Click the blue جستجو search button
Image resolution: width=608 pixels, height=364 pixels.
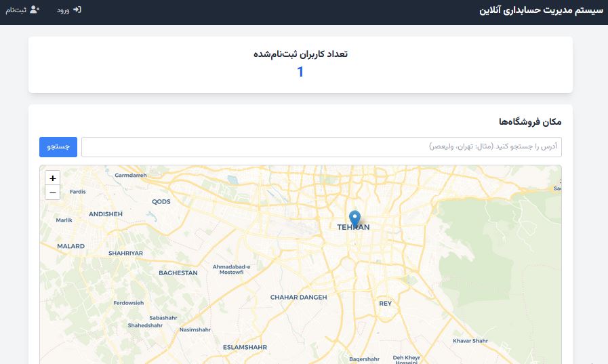coord(58,147)
